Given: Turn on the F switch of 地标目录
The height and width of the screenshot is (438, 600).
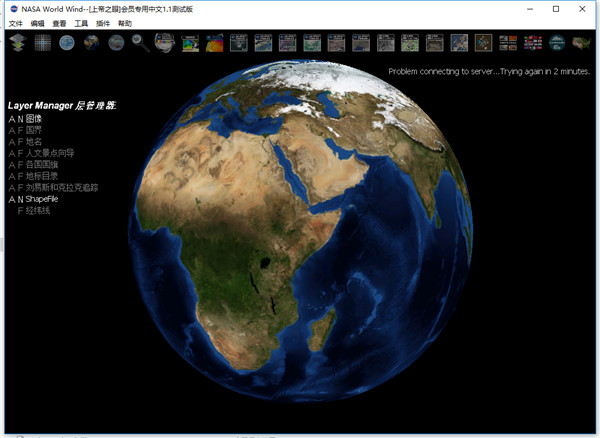Looking at the screenshot, I should tap(21, 176).
